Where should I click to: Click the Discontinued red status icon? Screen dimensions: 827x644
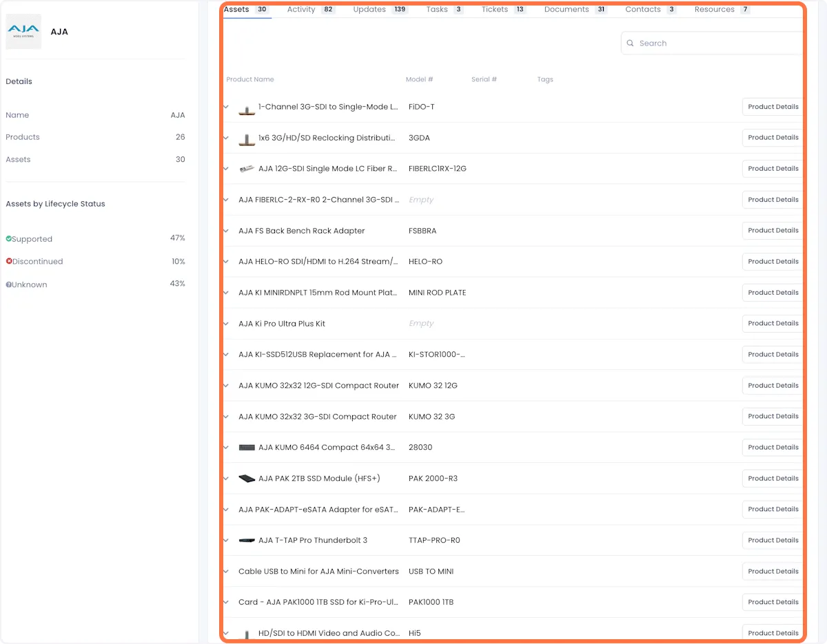[x=9, y=262]
